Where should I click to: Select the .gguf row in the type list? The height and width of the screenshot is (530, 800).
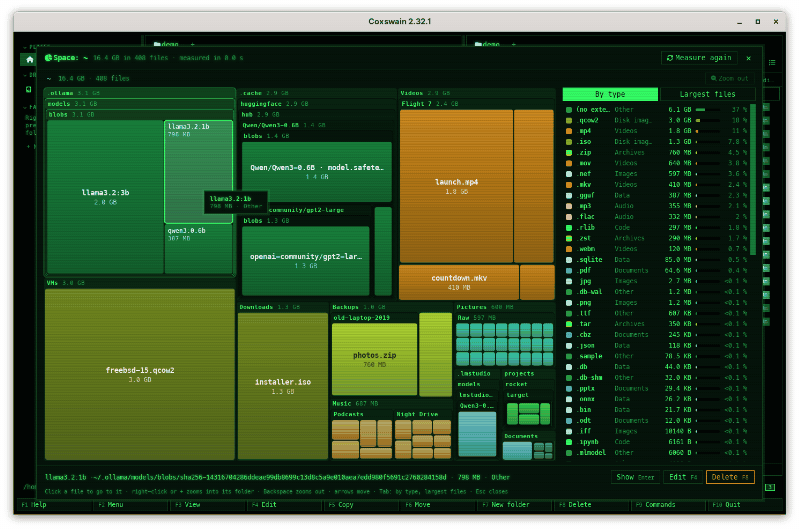656,195
